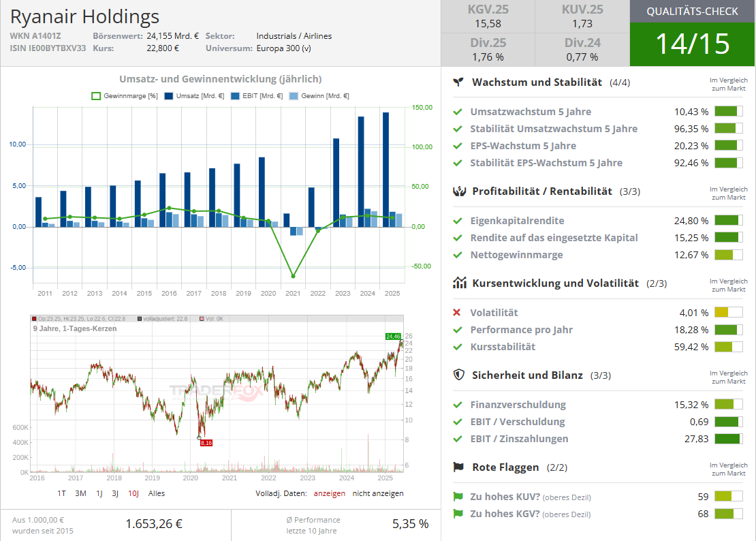
Task: Show the Alles timeframe
Action: click(x=157, y=493)
